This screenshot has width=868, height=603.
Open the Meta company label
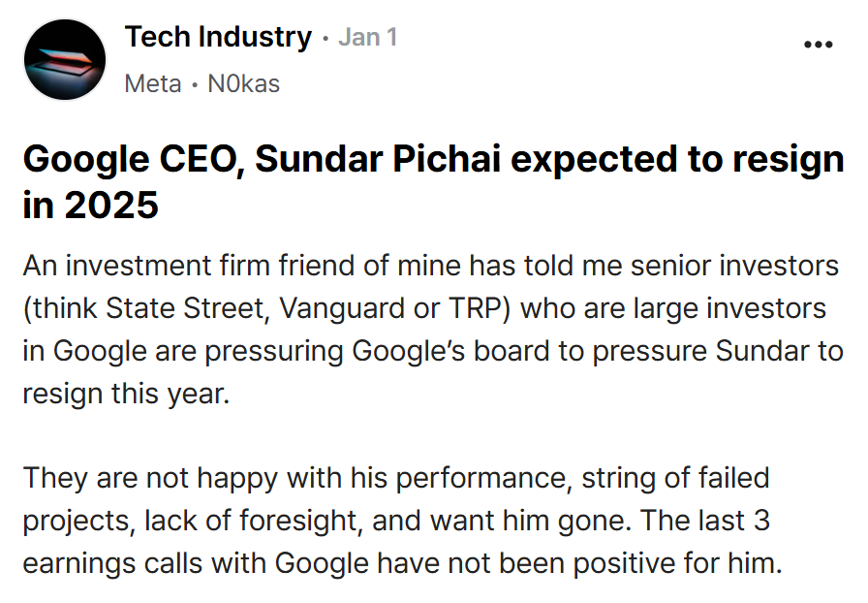click(x=153, y=83)
